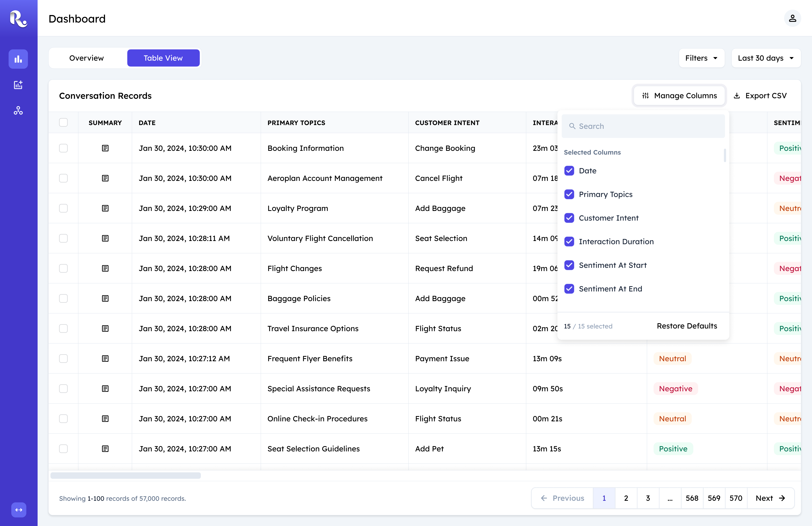Switch to the Overview tab
This screenshot has width=812, height=526.
tap(87, 58)
